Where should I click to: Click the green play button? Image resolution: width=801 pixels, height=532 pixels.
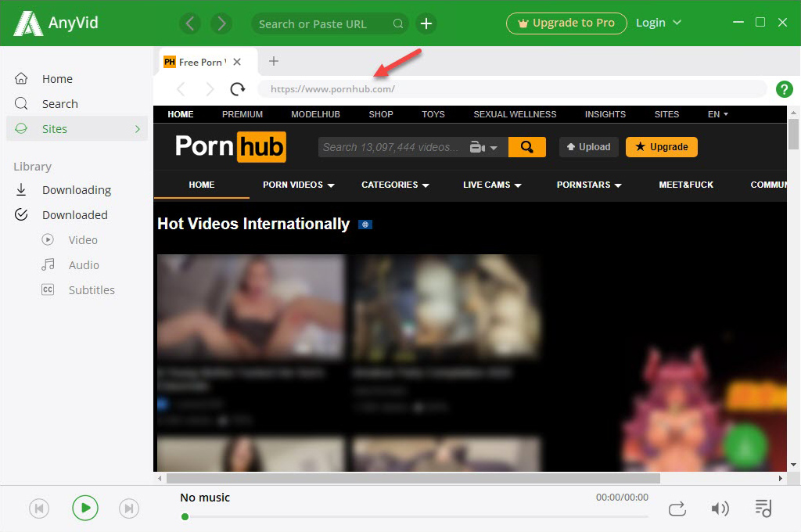[84, 508]
